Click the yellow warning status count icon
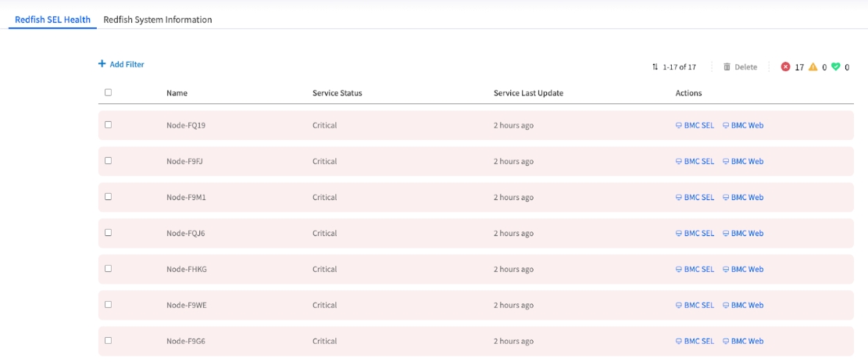 pos(813,67)
